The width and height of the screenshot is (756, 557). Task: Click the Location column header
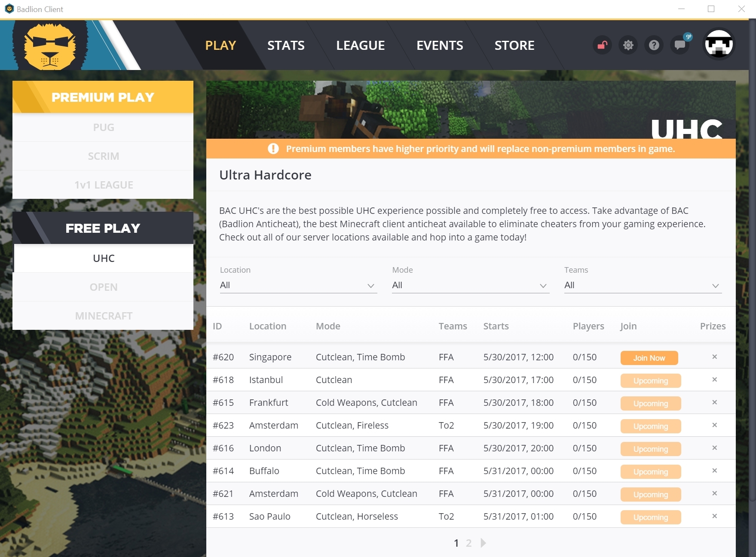click(267, 326)
